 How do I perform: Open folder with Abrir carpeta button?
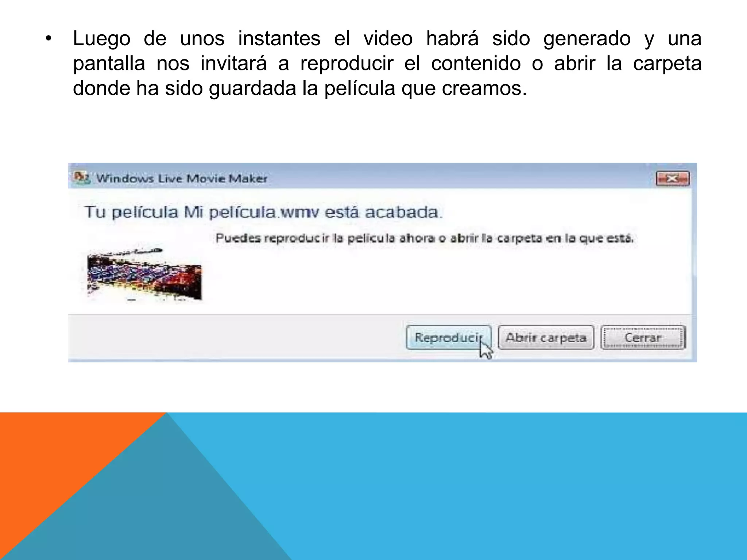click(546, 337)
